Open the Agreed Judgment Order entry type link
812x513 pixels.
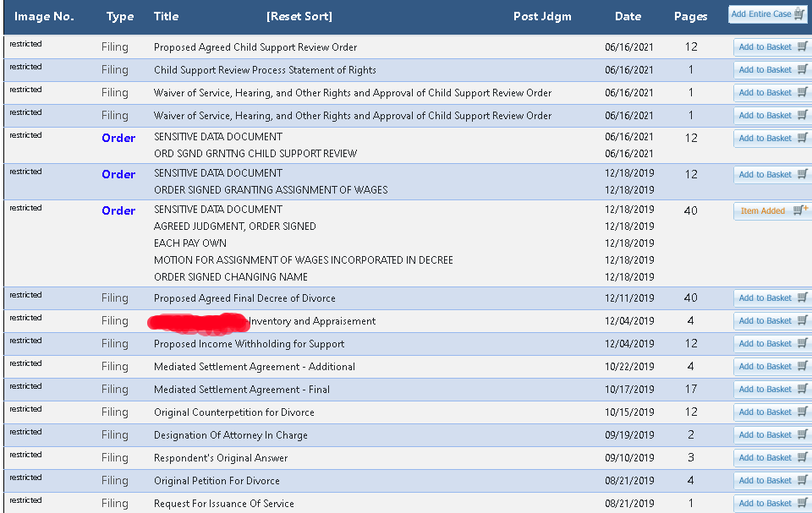118,210
